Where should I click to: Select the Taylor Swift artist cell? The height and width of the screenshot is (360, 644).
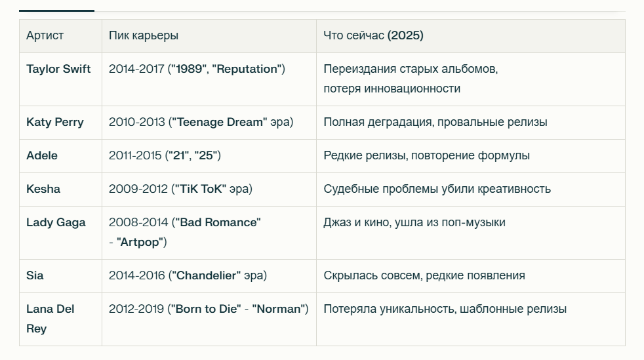coord(58,69)
